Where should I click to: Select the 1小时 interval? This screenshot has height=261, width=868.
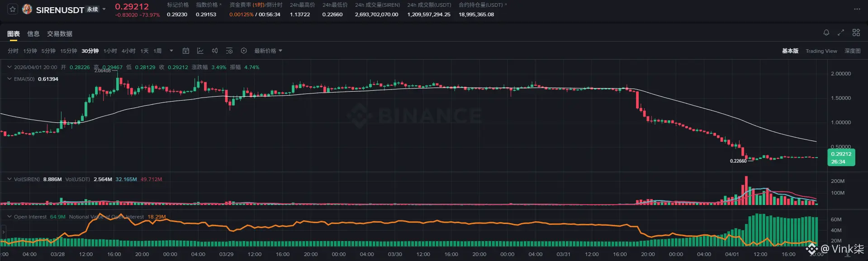pos(110,51)
